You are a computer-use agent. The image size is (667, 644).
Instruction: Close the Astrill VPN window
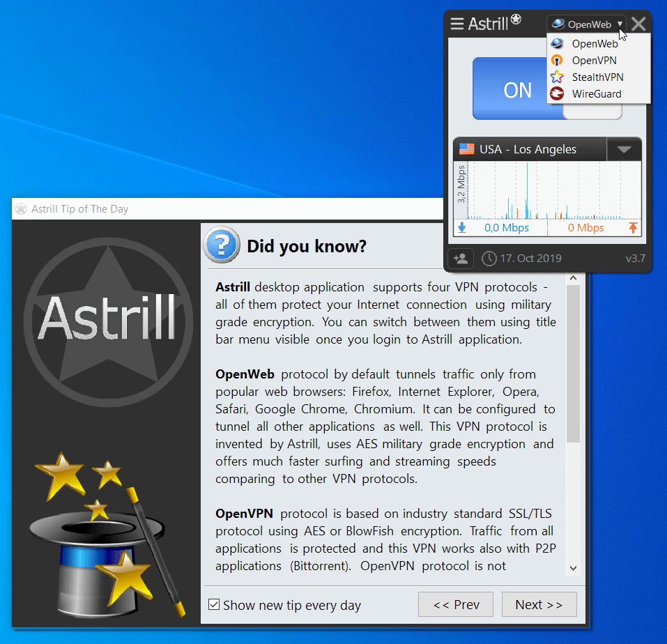[638, 24]
